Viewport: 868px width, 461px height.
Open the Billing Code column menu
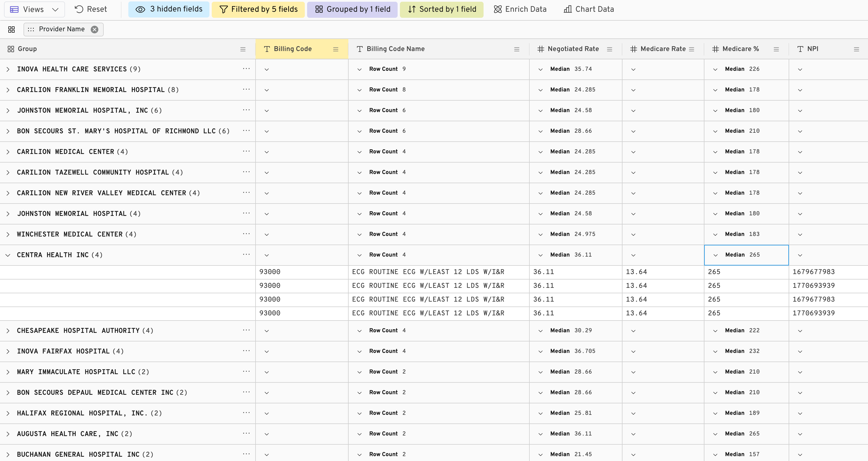pyautogui.click(x=336, y=49)
